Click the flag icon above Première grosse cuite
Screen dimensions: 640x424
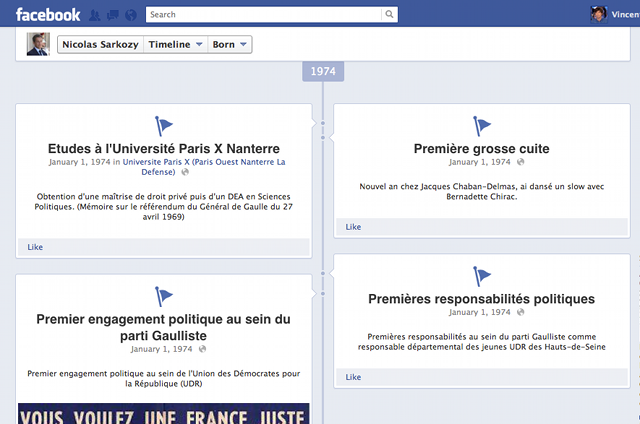482,126
